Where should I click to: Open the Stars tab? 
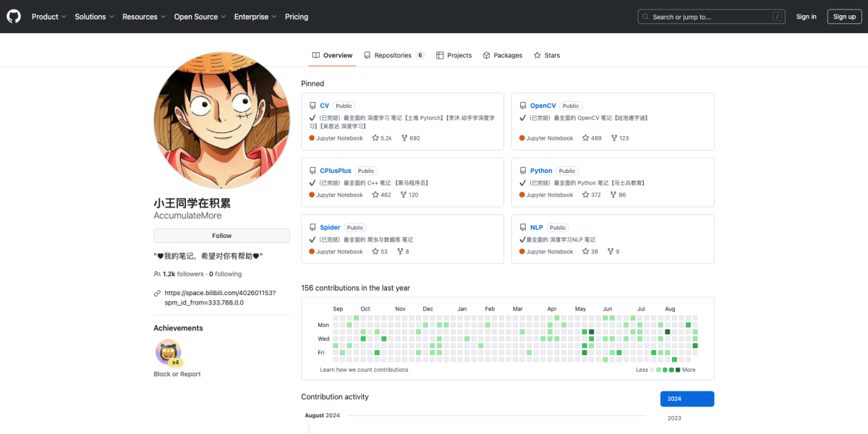547,55
